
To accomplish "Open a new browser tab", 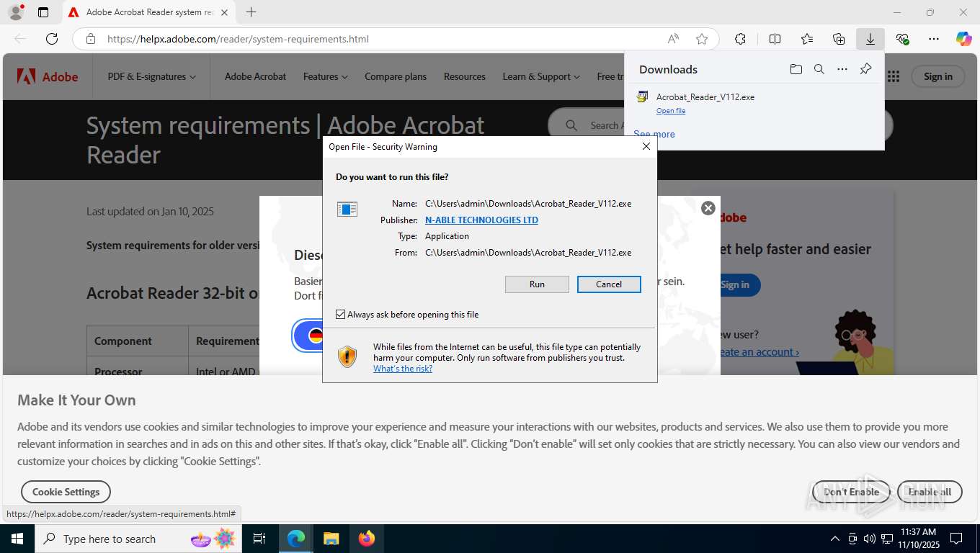I will pyautogui.click(x=251, y=12).
